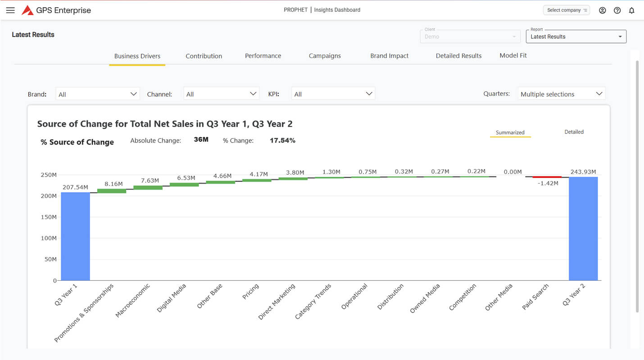Open the user account profile icon
The image size is (644, 360).
pos(602,10)
